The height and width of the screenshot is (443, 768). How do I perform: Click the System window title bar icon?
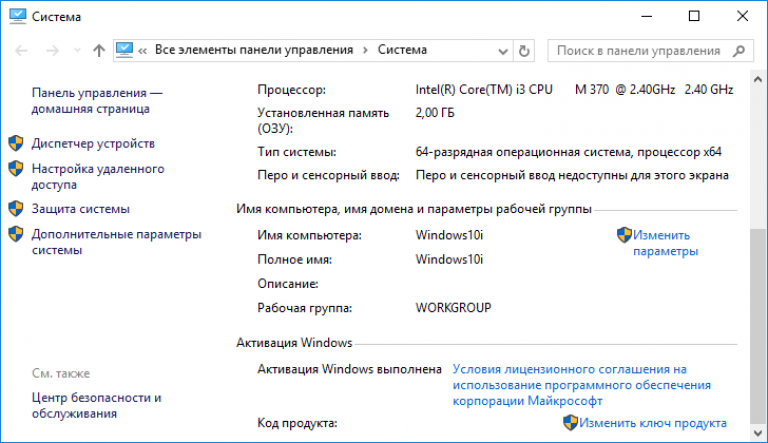18,16
